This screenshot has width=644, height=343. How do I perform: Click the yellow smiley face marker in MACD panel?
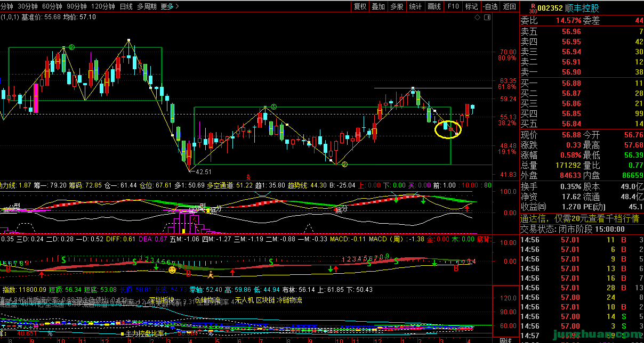pos(172,271)
